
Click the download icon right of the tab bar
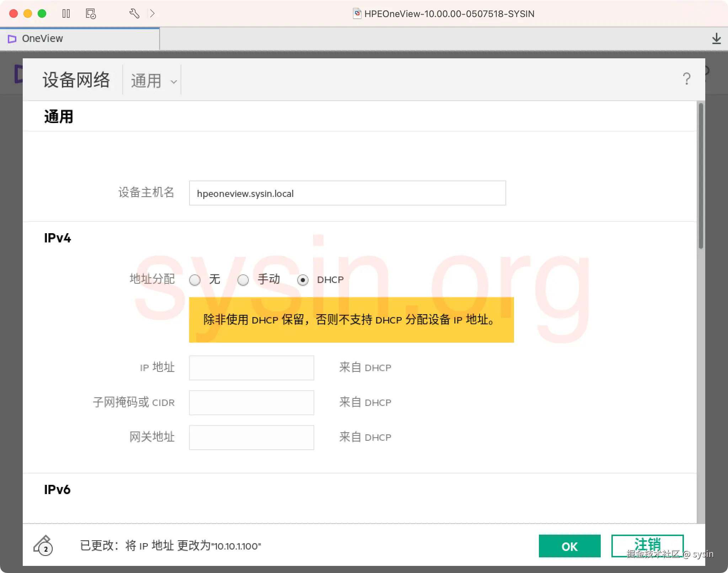717,38
